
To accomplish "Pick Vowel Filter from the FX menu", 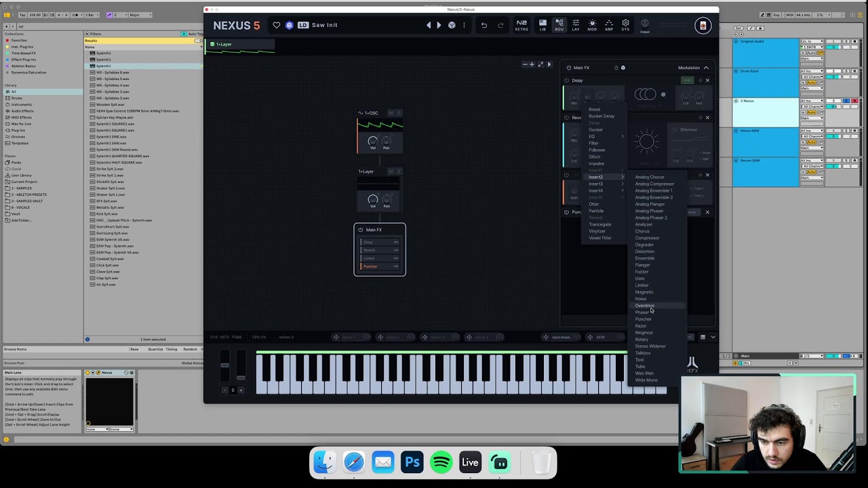I will (600, 238).
